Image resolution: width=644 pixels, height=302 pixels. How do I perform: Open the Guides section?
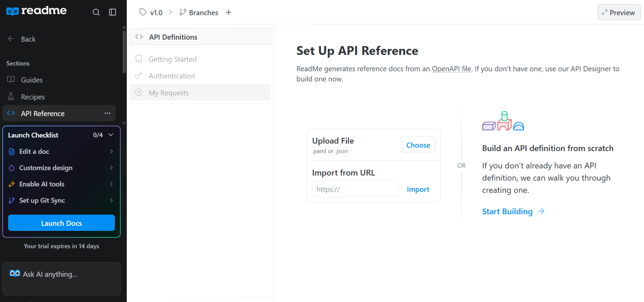point(59,80)
